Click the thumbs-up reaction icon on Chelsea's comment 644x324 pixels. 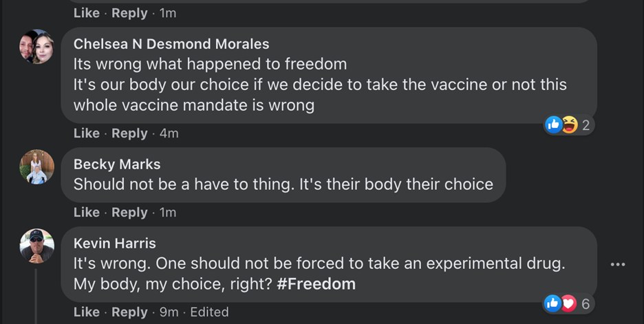(553, 125)
